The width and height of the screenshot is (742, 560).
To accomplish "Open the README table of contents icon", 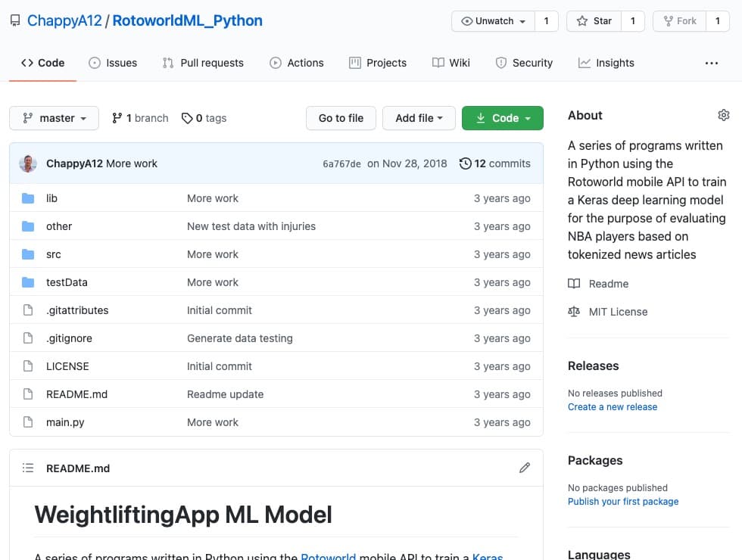I will 28,468.
